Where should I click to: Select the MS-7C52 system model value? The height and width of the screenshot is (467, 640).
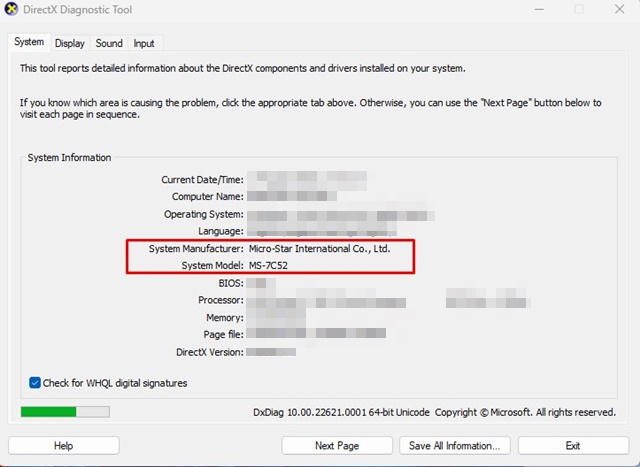[x=268, y=265]
